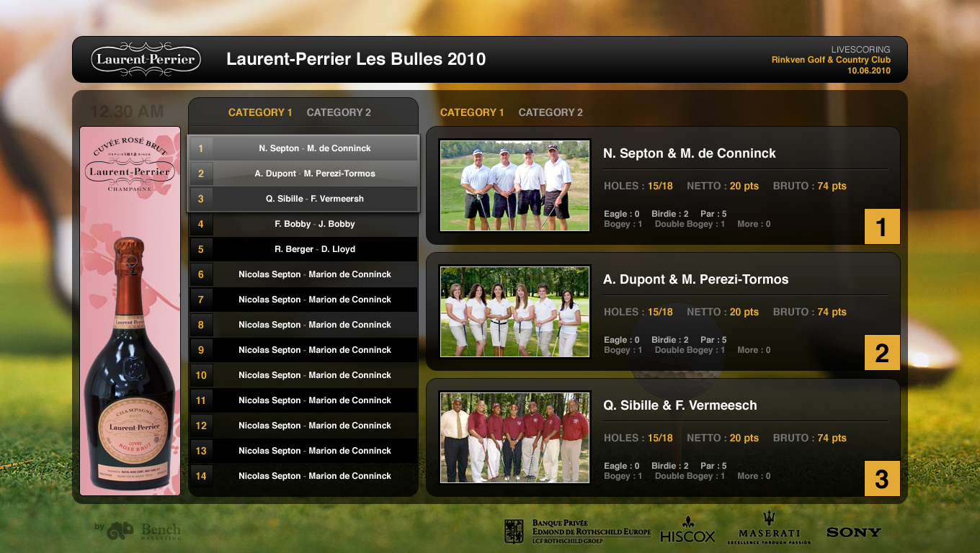Open the Hiscox sponsor logo
This screenshot has height=553, width=980.
[687, 530]
